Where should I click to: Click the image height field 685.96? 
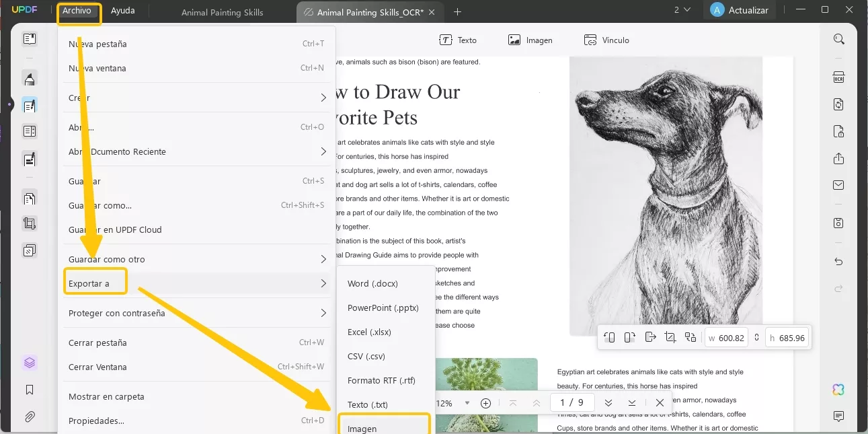(x=787, y=338)
